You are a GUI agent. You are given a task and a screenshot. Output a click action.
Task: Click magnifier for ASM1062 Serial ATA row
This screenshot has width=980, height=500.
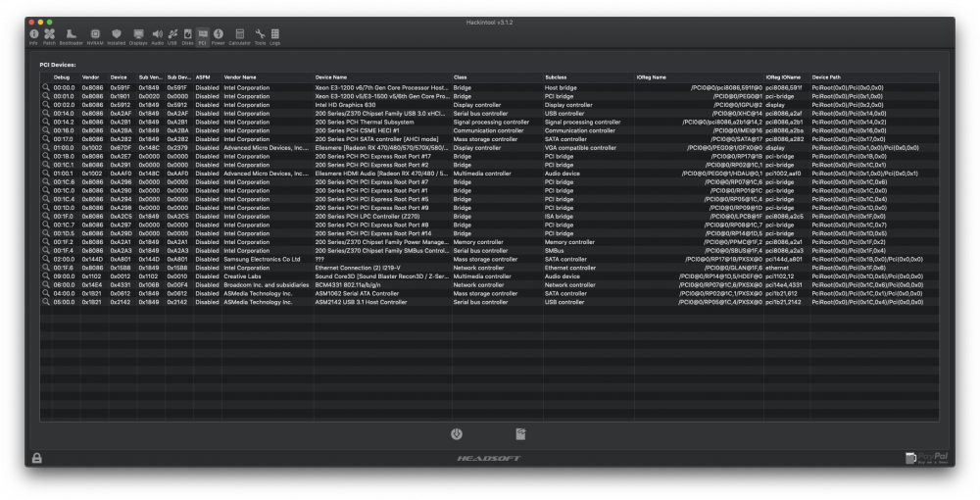click(46, 293)
